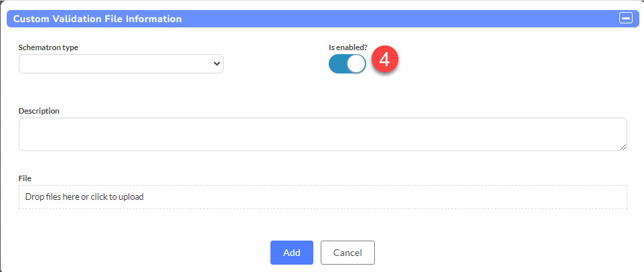Collapse the Custom Validation File Information panel
This screenshot has height=272, width=644.
626,19
